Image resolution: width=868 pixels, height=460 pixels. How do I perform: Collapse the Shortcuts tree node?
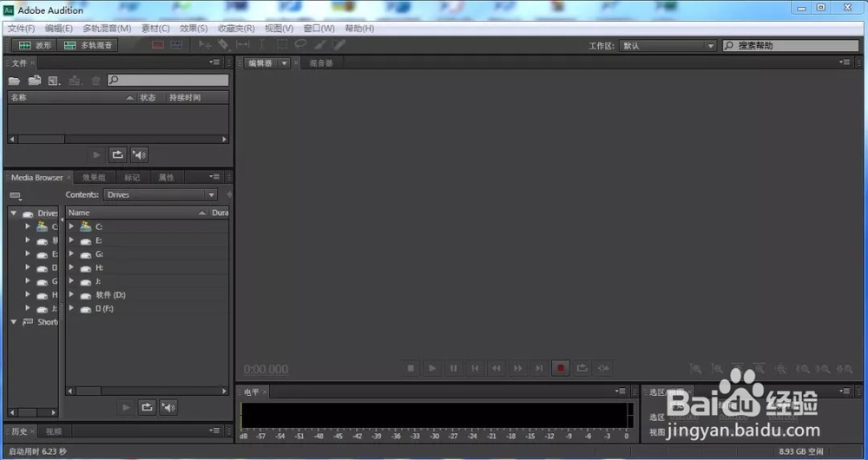pos(14,322)
